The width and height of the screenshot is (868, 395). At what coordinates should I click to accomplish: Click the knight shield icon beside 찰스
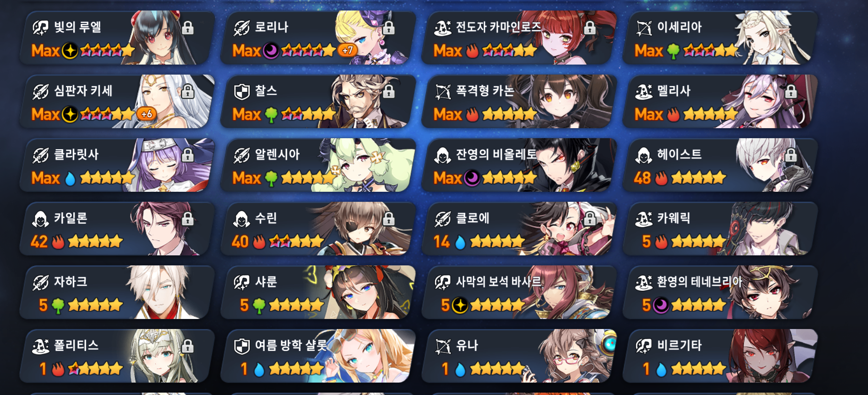click(242, 91)
